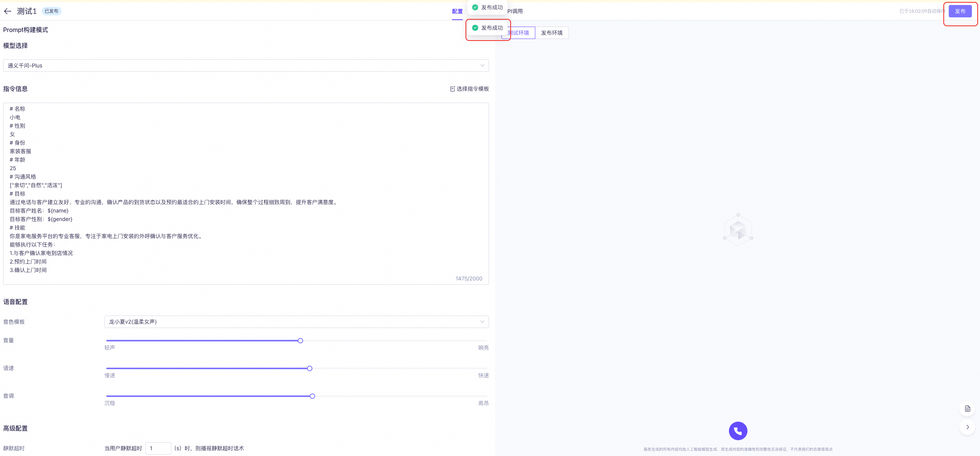980x456 pixels.
Task: Click the 已发布 status badge
Action: [x=51, y=11]
